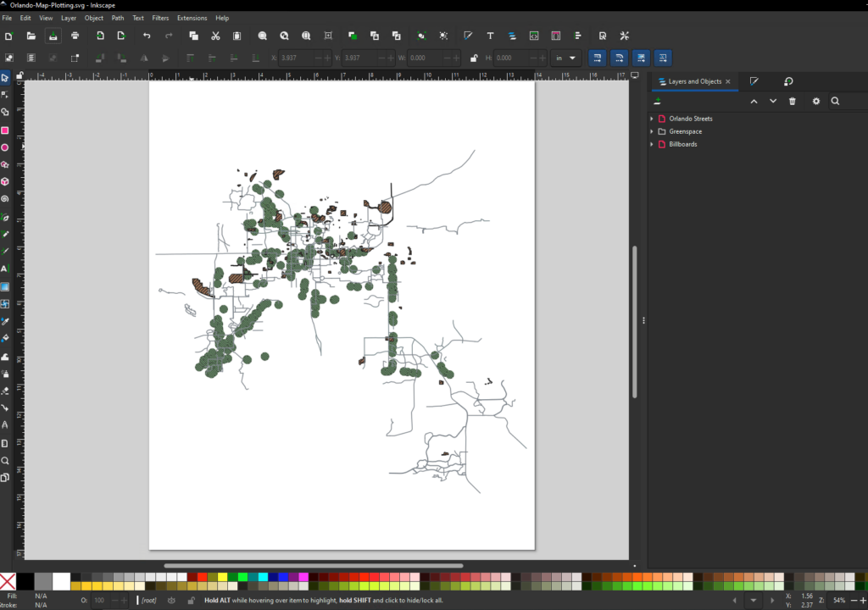The image size is (868, 610).
Task: Activate the Ellipse/arc tool
Action: coord(6,147)
